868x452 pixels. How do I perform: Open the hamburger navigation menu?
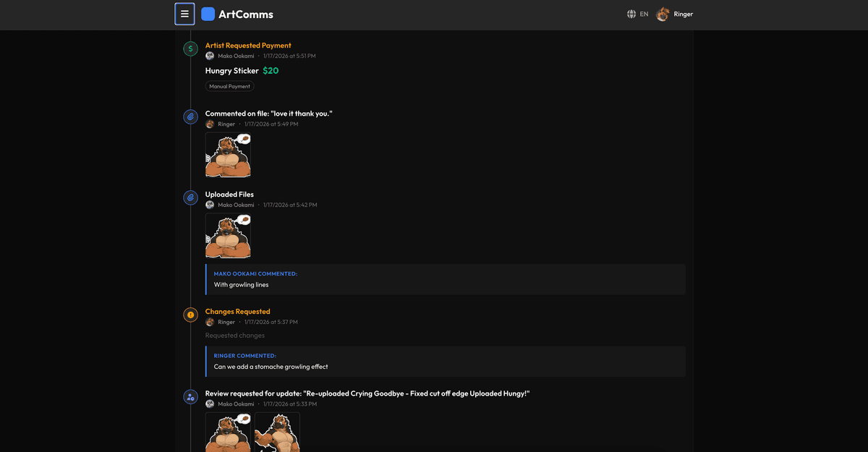pos(184,13)
